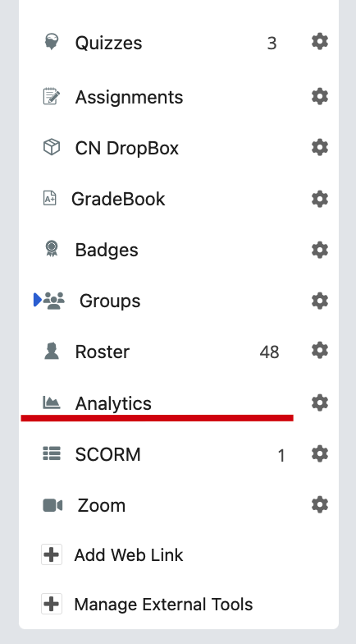Click the Roster person icon
The image size is (356, 644).
click(52, 352)
